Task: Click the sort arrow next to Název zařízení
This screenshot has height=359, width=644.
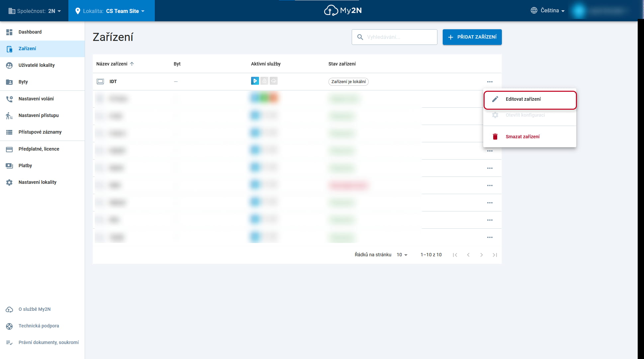Action: point(132,64)
